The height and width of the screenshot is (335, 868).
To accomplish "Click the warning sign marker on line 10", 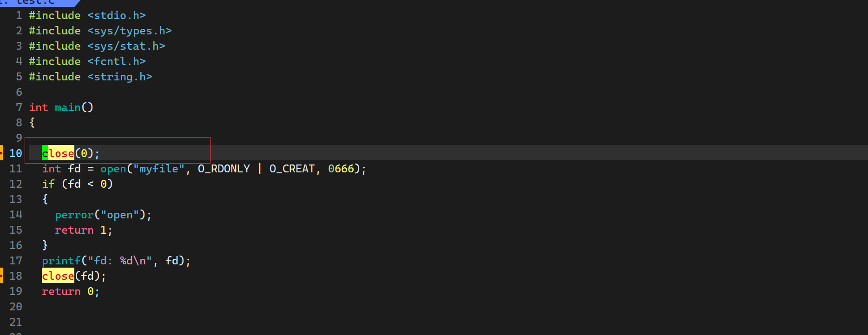I will (1, 153).
